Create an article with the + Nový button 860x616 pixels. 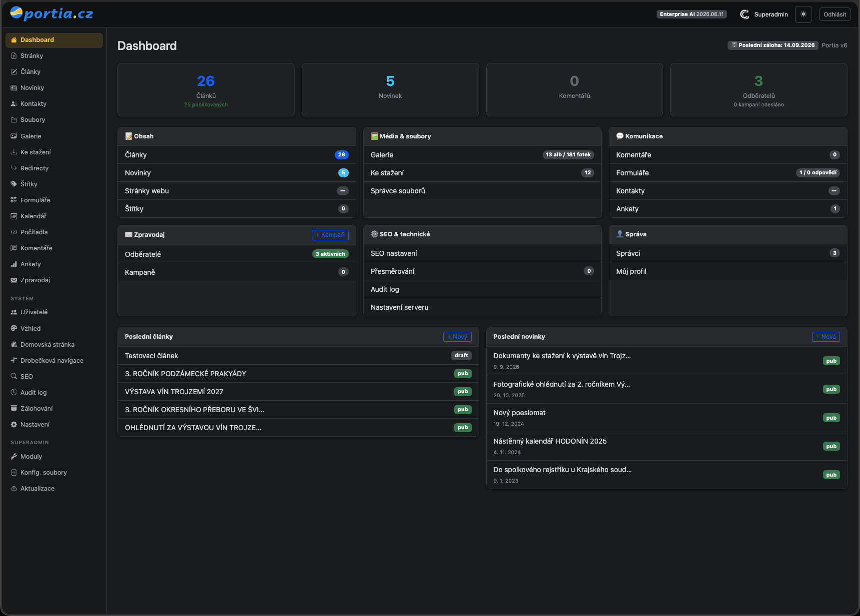[457, 337]
